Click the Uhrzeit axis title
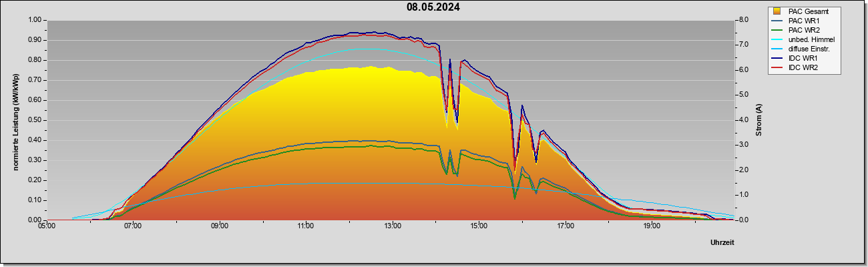868x267 pixels. [722, 242]
